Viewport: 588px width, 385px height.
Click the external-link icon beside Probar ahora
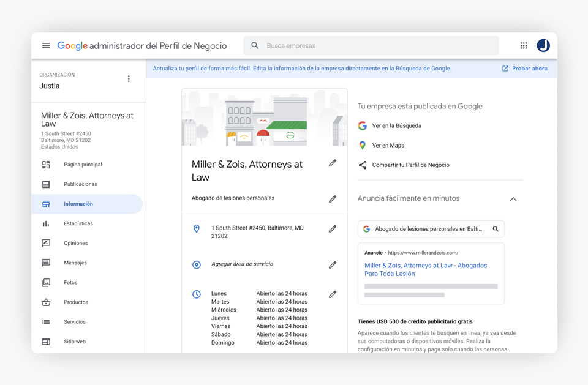(505, 69)
